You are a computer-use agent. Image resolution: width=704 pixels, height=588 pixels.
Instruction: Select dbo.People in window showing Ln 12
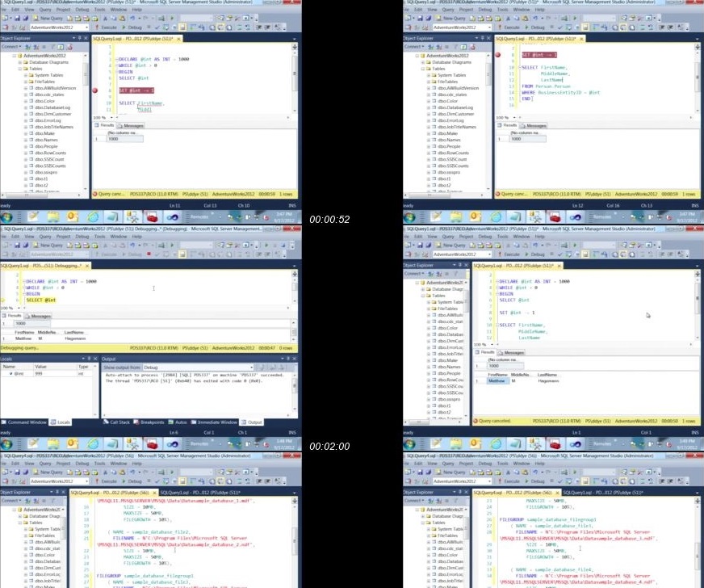(449, 146)
